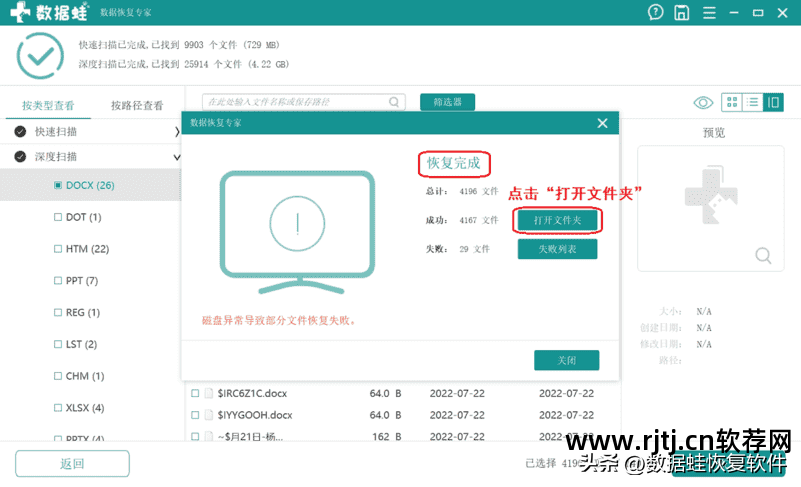The image size is (801, 487).
Task: Expand the 快速扫描 section arrow
Action: (x=177, y=132)
